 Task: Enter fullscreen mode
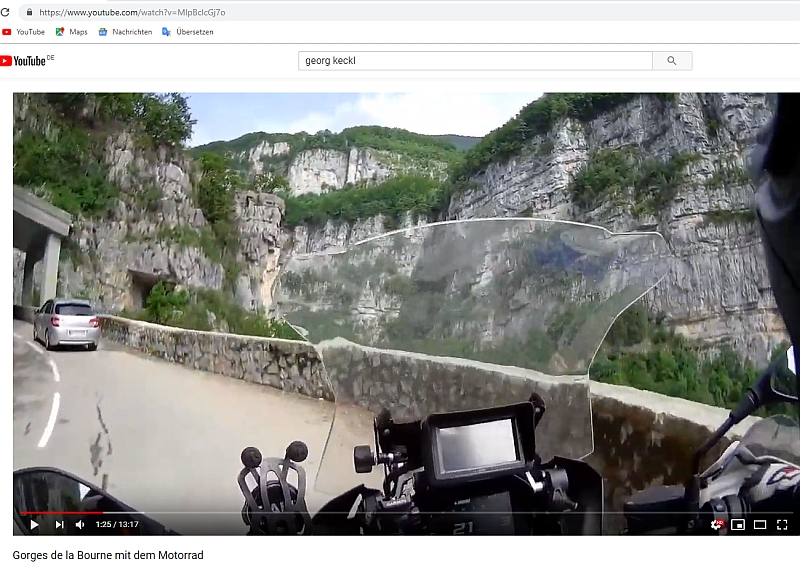(782, 524)
